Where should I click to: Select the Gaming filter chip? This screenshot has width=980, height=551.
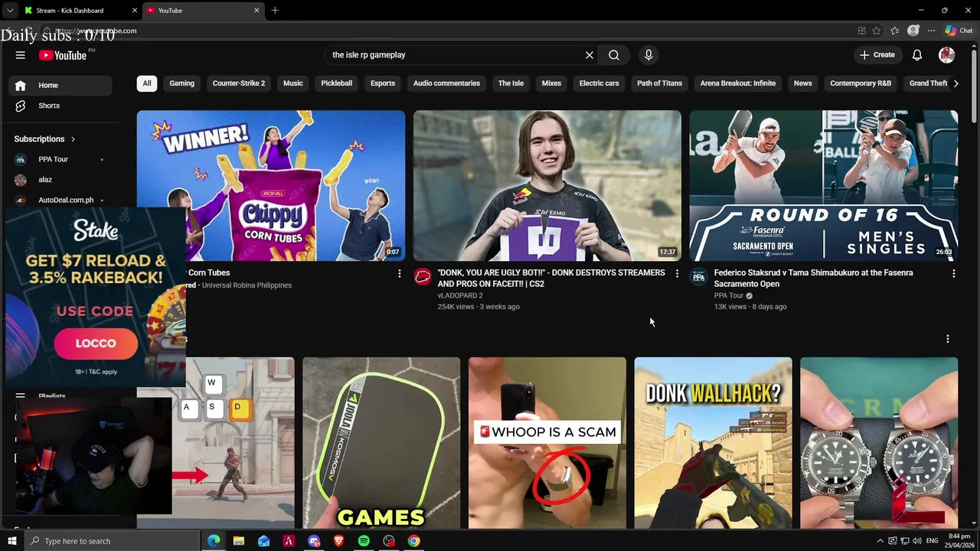[182, 83]
